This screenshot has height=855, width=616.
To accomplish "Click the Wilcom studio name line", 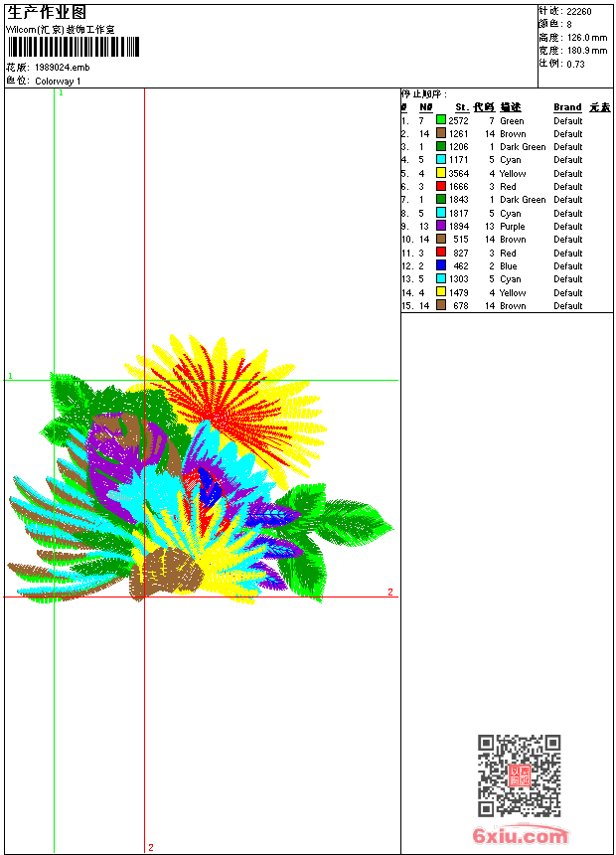I will [x=60, y=30].
